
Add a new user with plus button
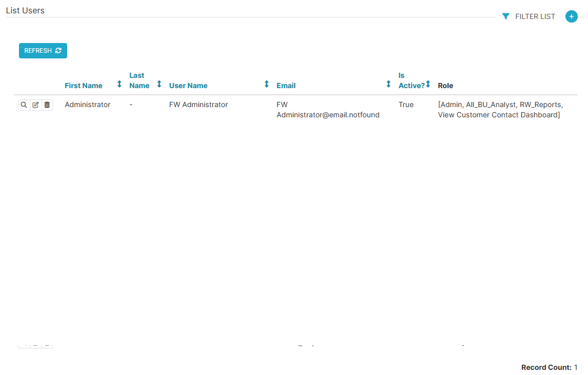pyautogui.click(x=571, y=16)
